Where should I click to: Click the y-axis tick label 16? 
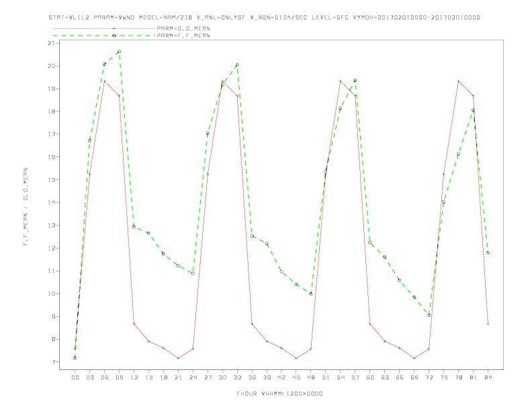pyautogui.click(x=51, y=157)
